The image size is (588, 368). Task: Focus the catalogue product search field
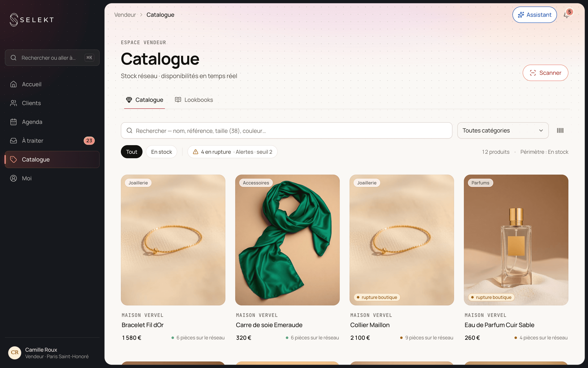click(286, 130)
